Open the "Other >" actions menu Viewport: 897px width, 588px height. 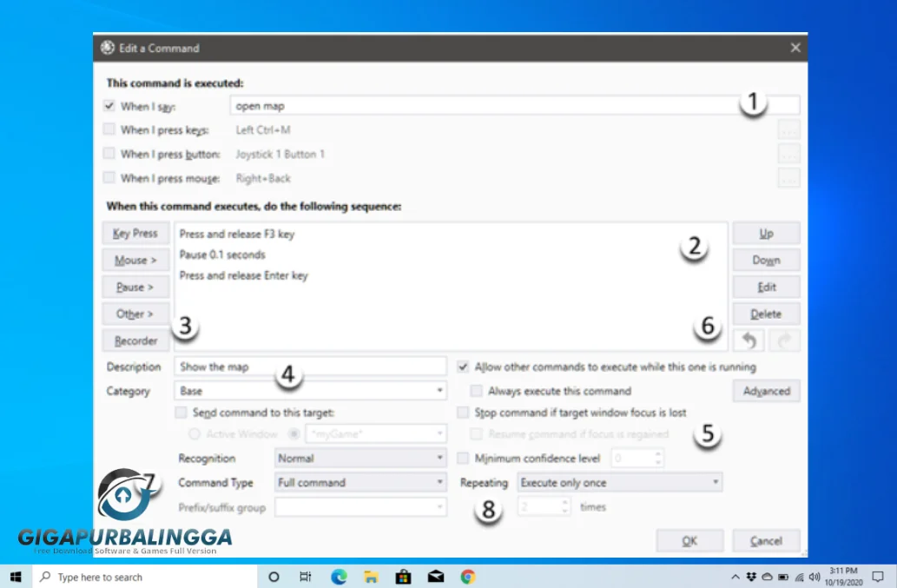(135, 314)
